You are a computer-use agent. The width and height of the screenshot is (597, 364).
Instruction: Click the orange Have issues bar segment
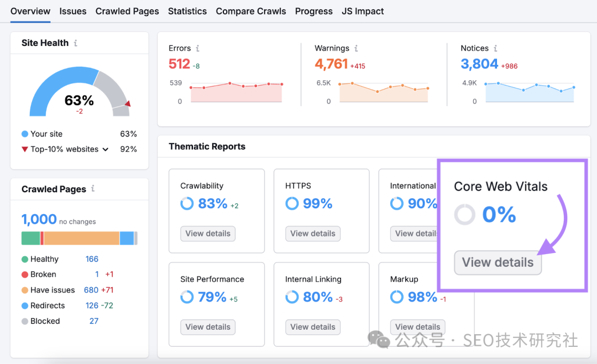pos(82,238)
